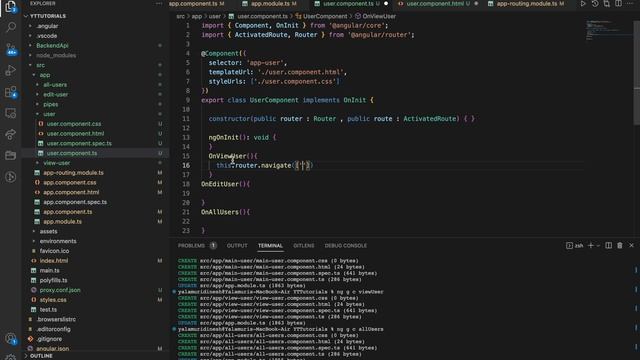Open the Explorer view in activity bar
Viewport: 640px width, 360px height.
[11, 7]
